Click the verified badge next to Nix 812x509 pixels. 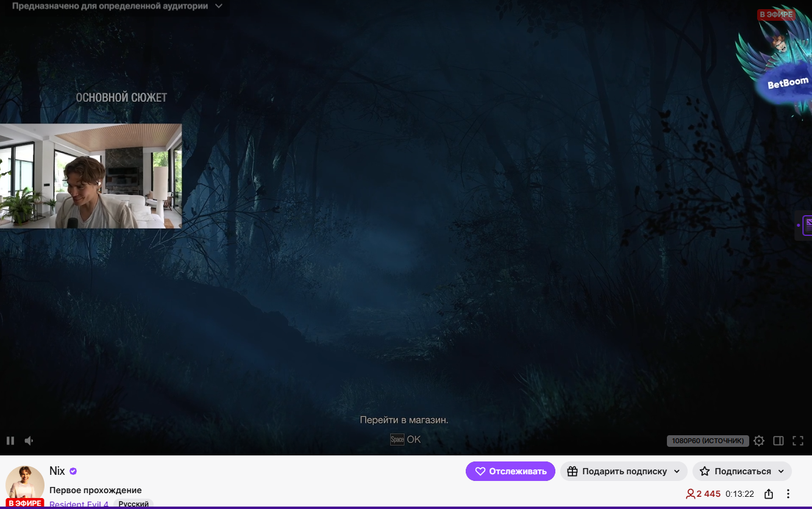[x=73, y=471]
